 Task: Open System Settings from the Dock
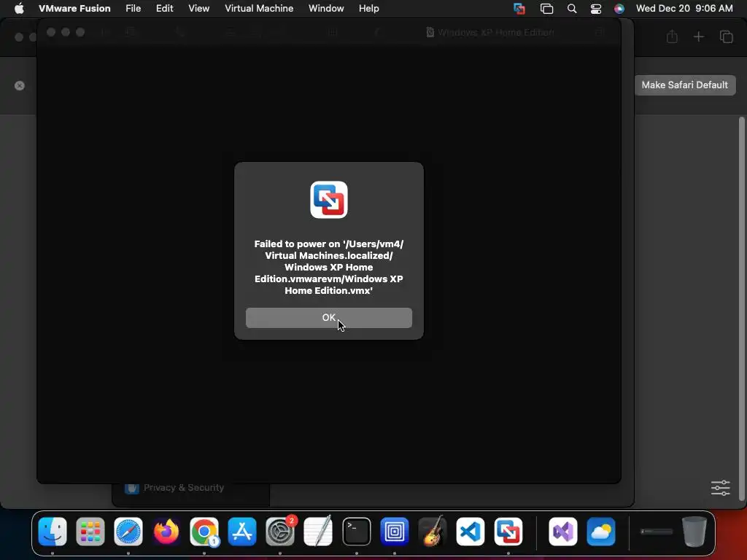point(280,532)
